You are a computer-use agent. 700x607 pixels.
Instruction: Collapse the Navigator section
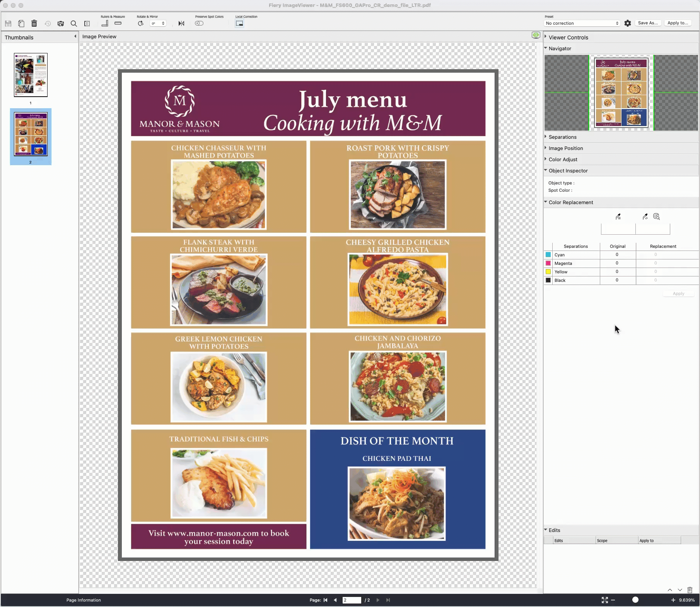click(546, 48)
